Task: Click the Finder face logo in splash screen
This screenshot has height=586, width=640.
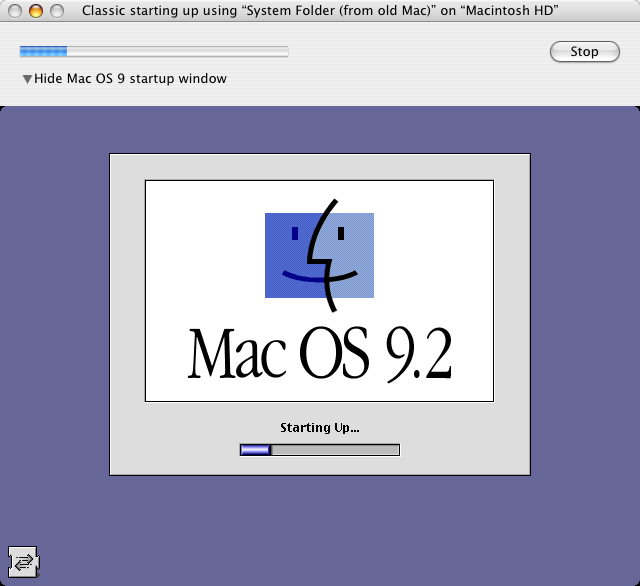Action: click(320, 255)
